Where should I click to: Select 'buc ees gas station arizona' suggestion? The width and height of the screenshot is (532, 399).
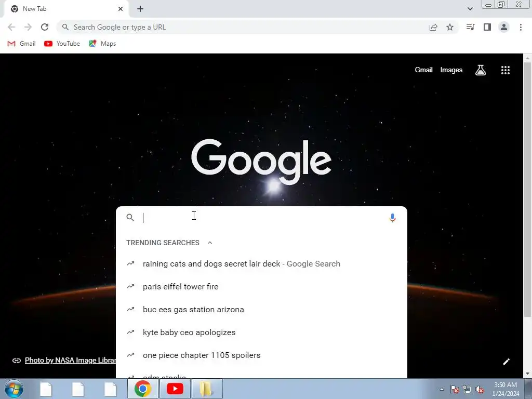click(261, 310)
